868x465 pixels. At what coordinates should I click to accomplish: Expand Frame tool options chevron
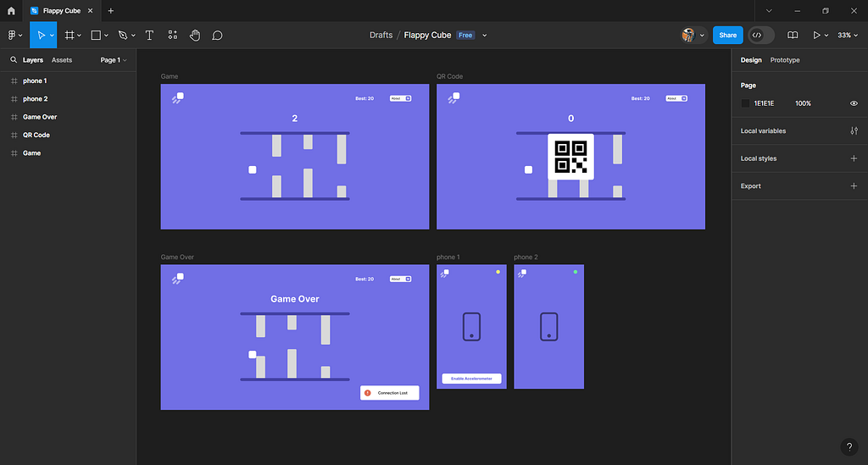point(79,36)
